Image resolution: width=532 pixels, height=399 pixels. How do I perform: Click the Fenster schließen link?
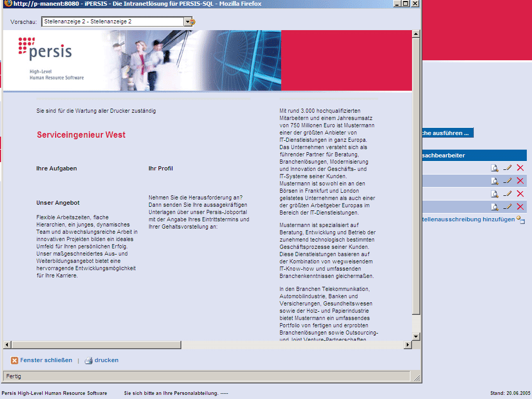pyautogui.click(x=46, y=361)
